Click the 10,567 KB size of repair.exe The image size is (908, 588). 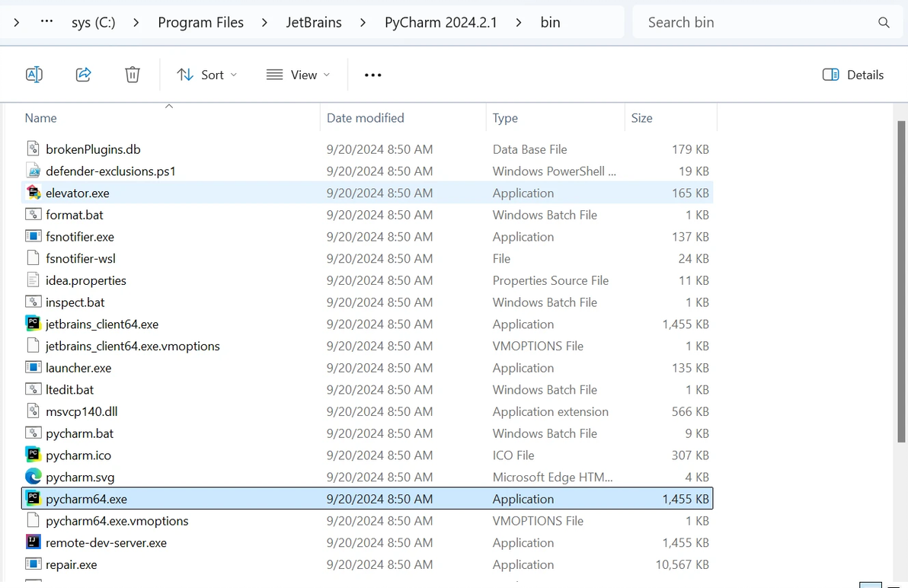tap(683, 565)
